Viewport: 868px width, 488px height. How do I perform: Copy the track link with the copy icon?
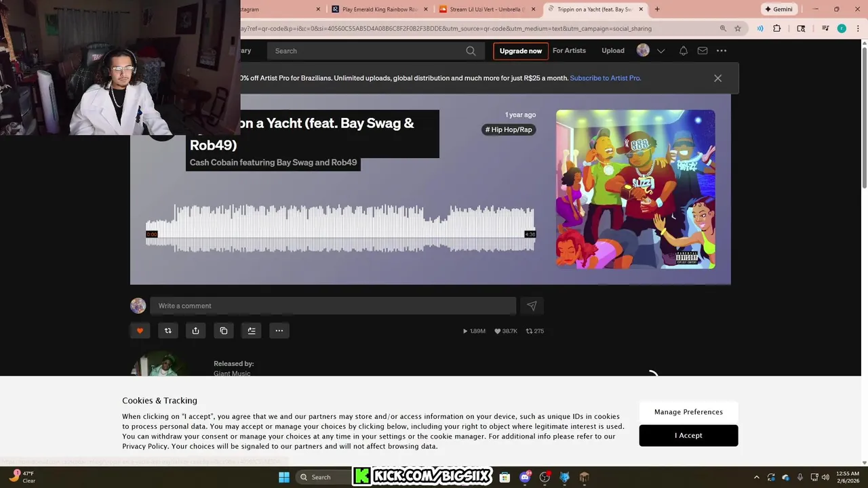(224, 331)
